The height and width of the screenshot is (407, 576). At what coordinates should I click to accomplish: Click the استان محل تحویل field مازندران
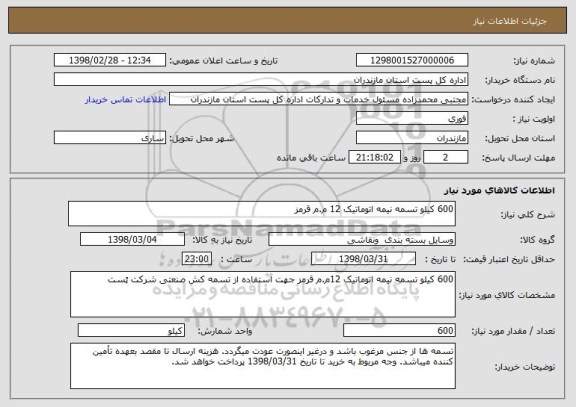(412, 138)
